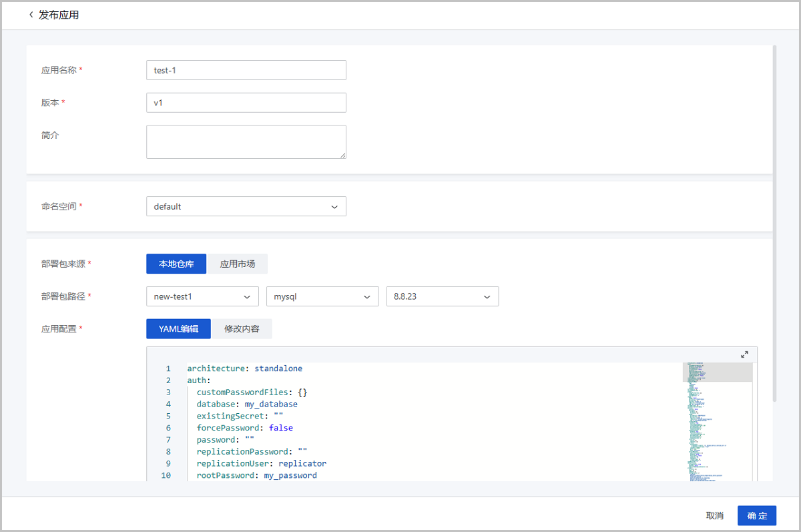Viewport: 801px width, 532px height.
Task: Click the back arrow beside 发布应用
Action: tap(31, 15)
